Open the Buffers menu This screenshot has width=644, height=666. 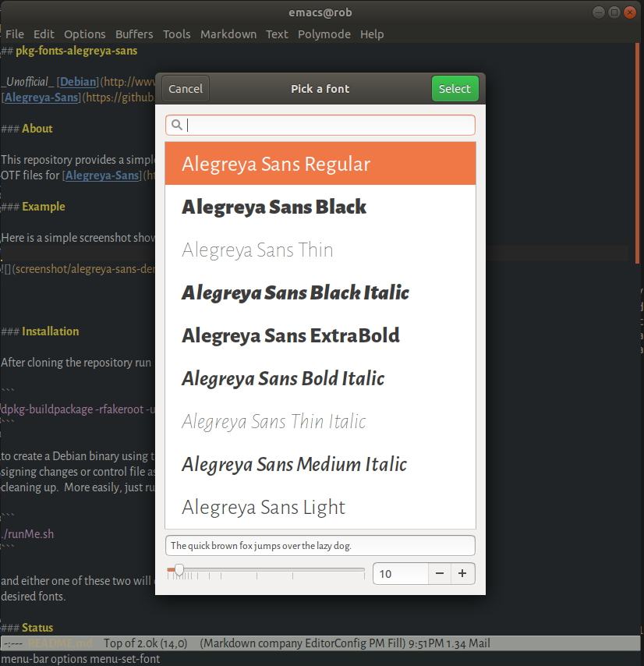point(134,34)
